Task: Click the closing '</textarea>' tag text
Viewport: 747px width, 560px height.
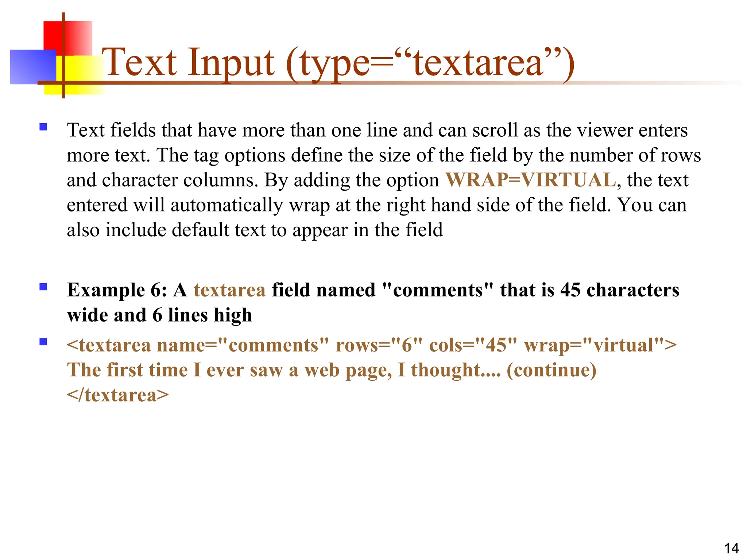Action: (x=118, y=395)
